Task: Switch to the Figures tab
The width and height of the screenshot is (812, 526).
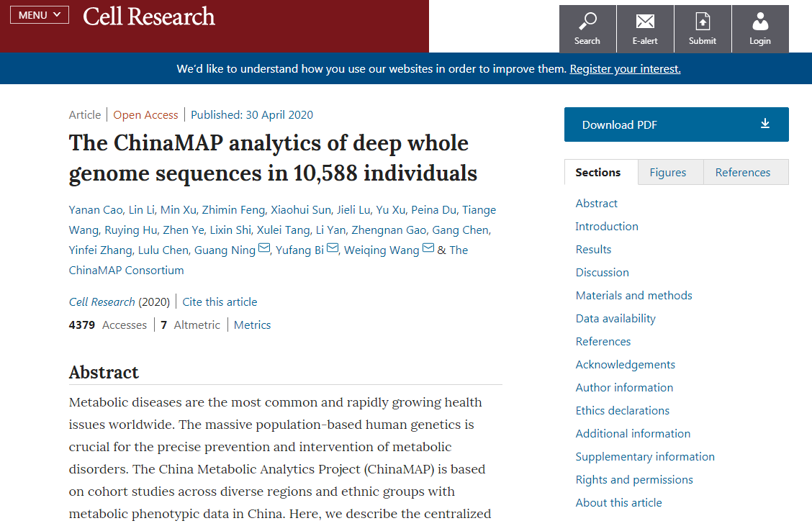Action: pyautogui.click(x=667, y=172)
